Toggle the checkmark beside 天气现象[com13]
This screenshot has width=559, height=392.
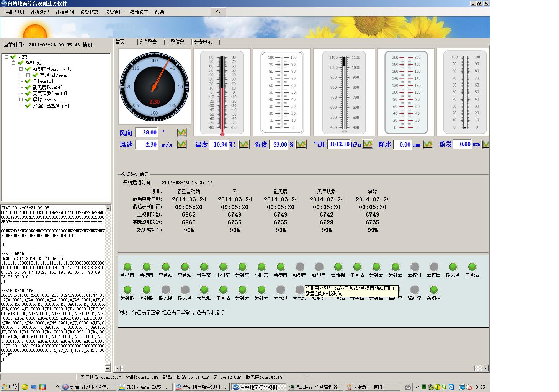pos(28,93)
